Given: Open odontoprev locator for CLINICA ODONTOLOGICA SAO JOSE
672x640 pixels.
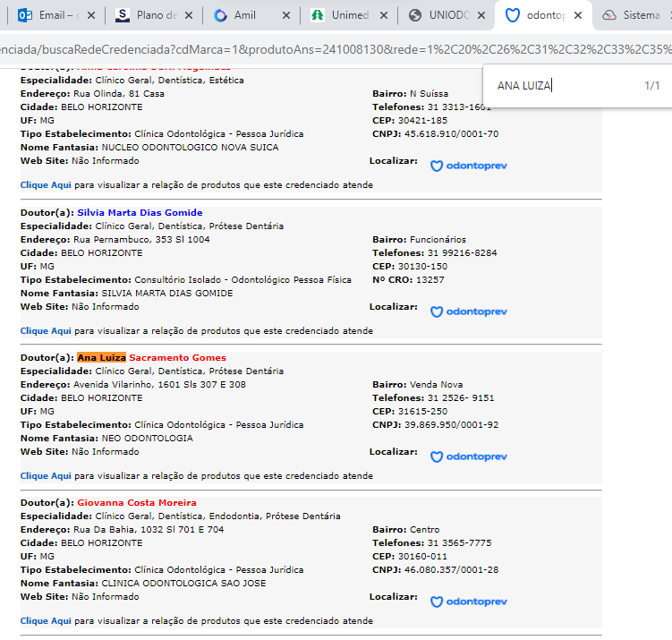Looking at the screenshot, I should tap(468, 602).
